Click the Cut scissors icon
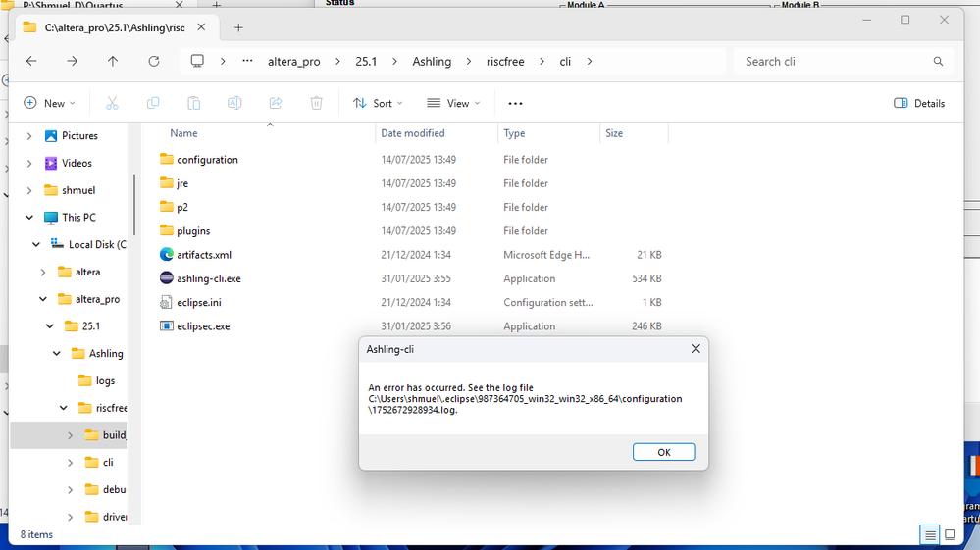 click(x=112, y=103)
